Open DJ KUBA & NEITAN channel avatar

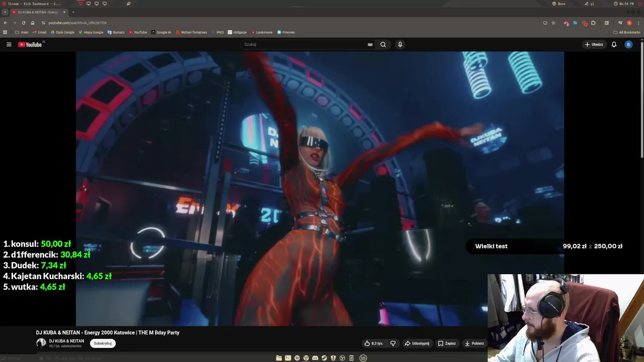point(41,343)
